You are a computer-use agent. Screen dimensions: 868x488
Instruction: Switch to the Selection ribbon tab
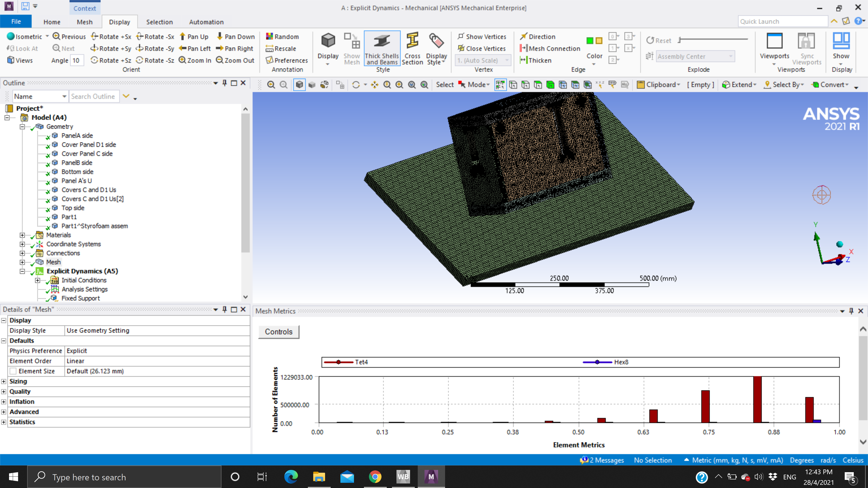click(x=159, y=22)
